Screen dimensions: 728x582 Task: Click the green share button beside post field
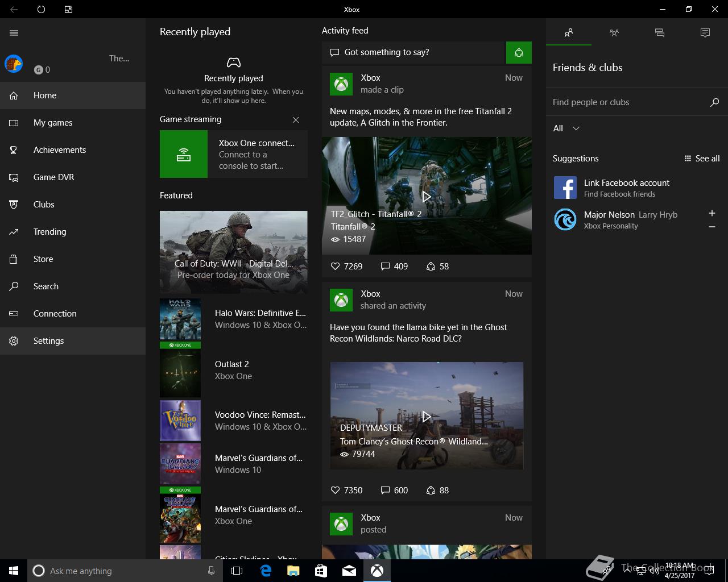(x=519, y=52)
